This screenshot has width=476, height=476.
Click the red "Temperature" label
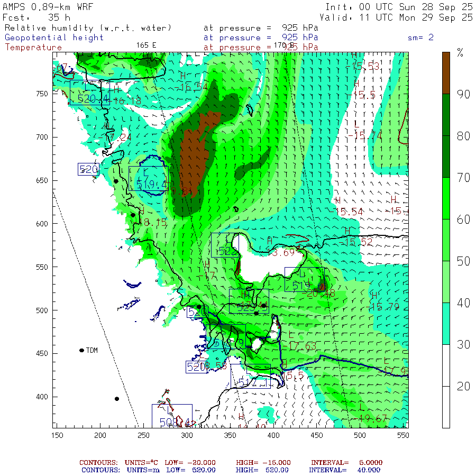[33, 48]
